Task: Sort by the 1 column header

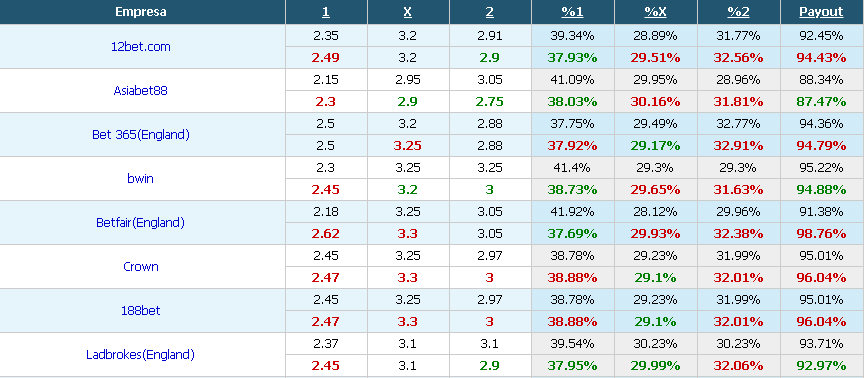Action: point(326,12)
